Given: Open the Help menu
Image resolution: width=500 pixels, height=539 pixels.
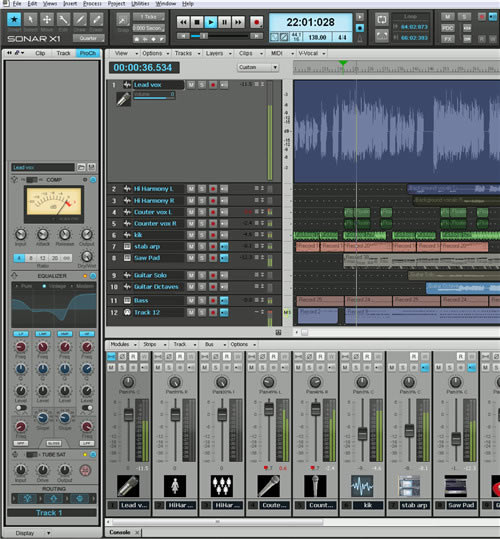Looking at the screenshot, I should pos(188,4).
